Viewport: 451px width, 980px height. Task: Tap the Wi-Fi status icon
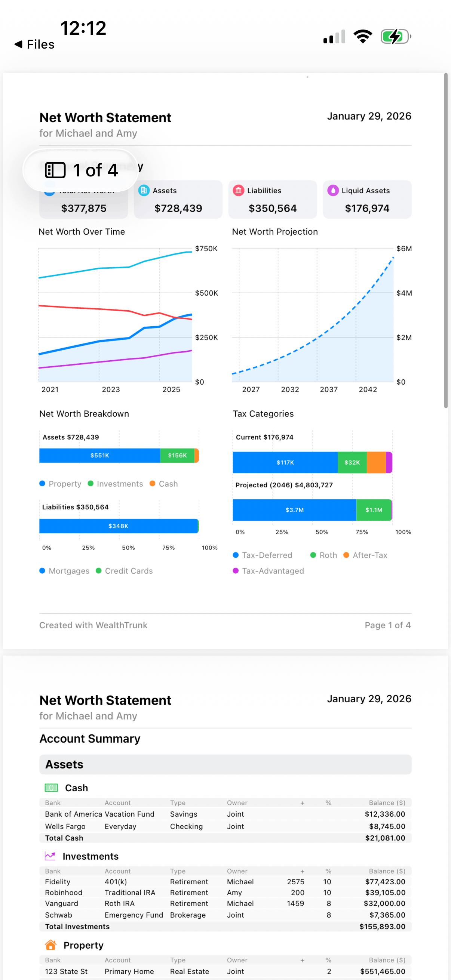(x=363, y=37)
